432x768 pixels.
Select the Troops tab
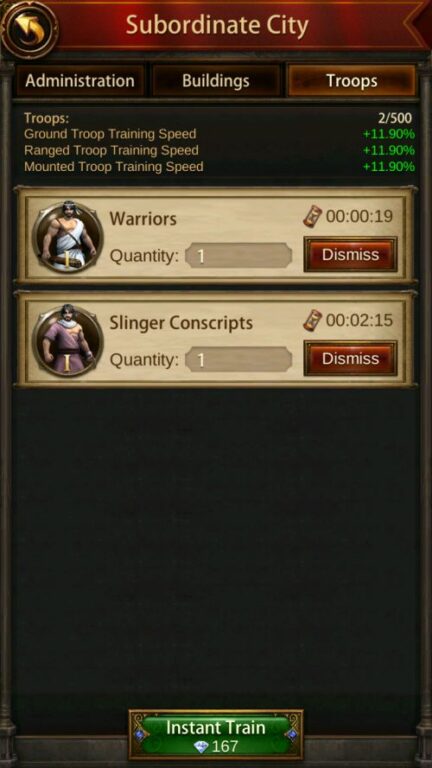(352, 80)
